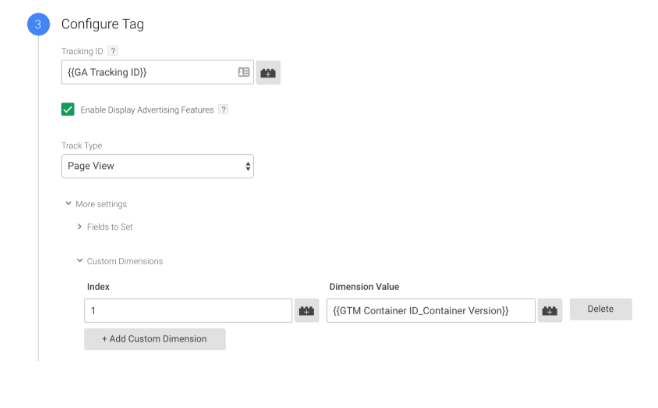Click the Dimension Value column header
Viewport: 658px width, 408px height.
pos(364,287)
